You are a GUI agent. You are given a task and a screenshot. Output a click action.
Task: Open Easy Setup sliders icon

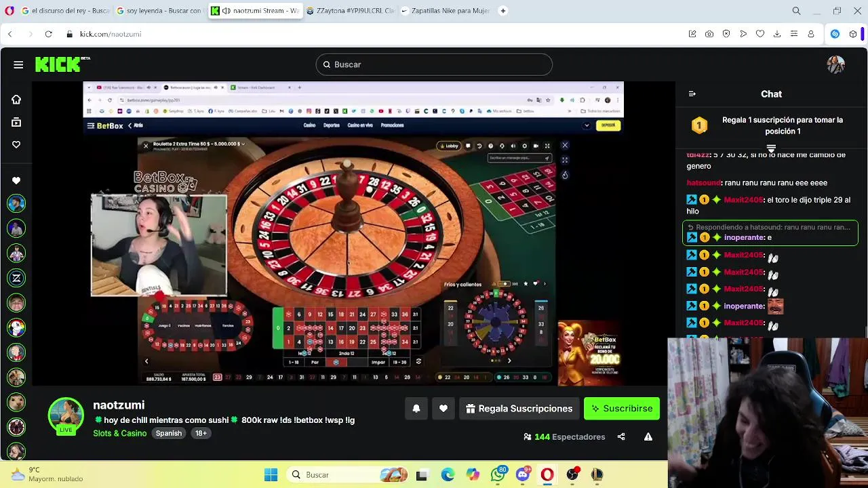(794, 34)
